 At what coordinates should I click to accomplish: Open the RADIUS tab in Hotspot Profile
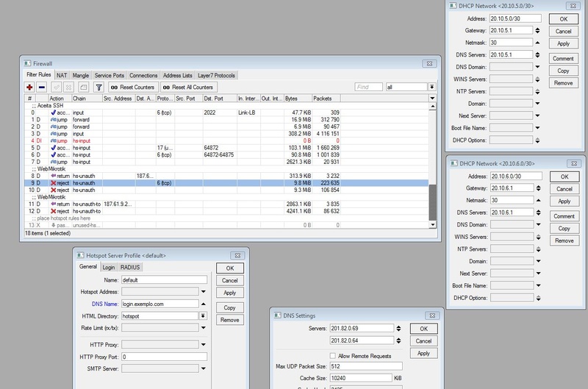click(131, 268)
